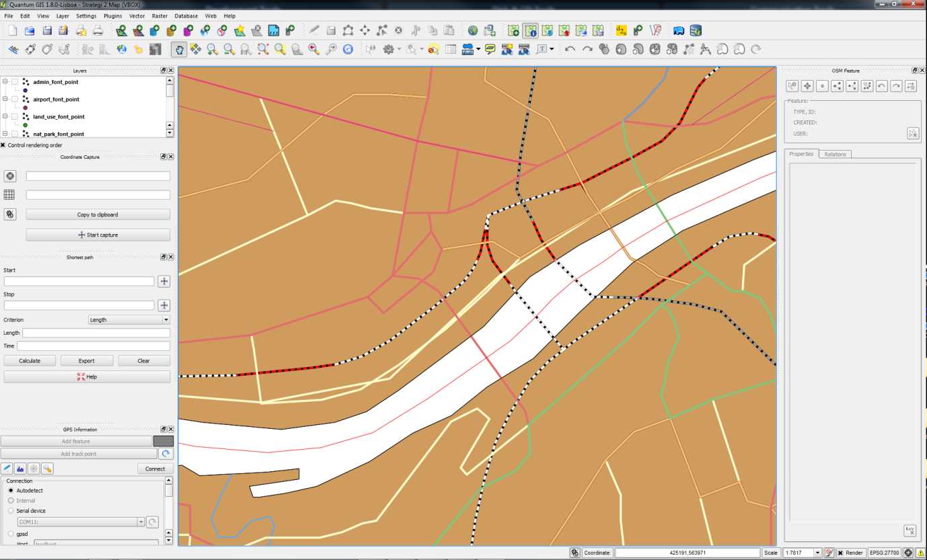
Task: Activate the Zoom In tool
Action: pos(211,49)
